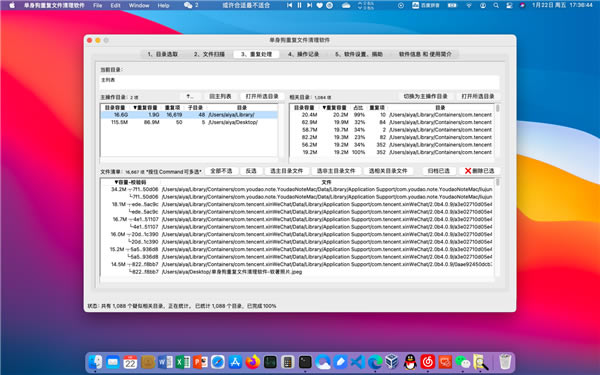This screenshot has height=375, width=600.
Task: Open the 软件信息 和 使用简介 tab
Action: (x=425, y=54)
